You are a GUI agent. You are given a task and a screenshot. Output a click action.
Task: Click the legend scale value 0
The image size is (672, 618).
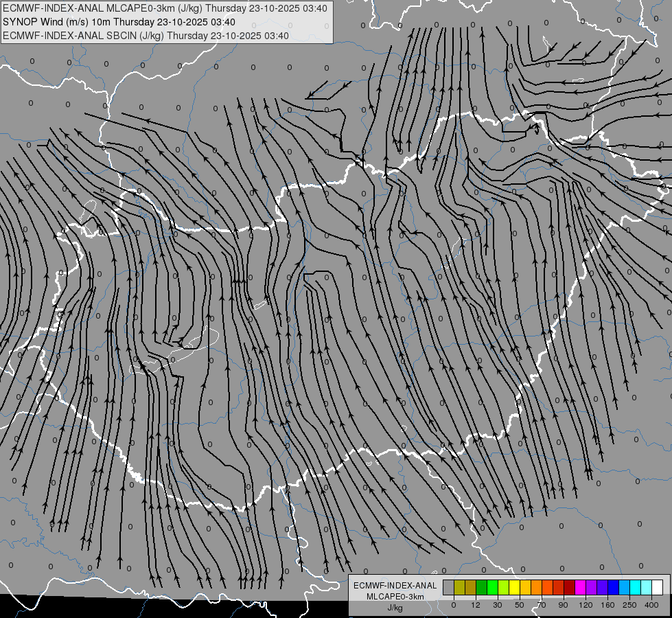pyautogui.click(x=454, y=605)
